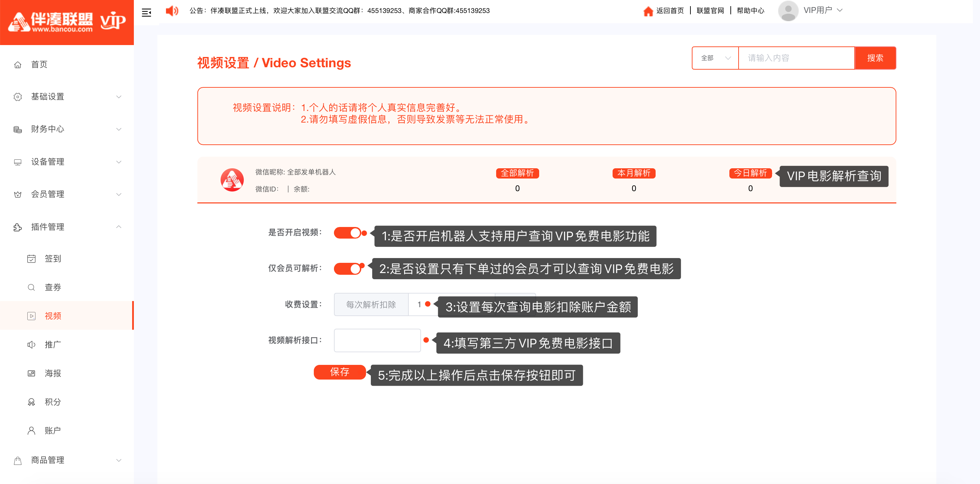
Task: Open the VIP用户 account dropdown
Action: click(x=823, y=10)
